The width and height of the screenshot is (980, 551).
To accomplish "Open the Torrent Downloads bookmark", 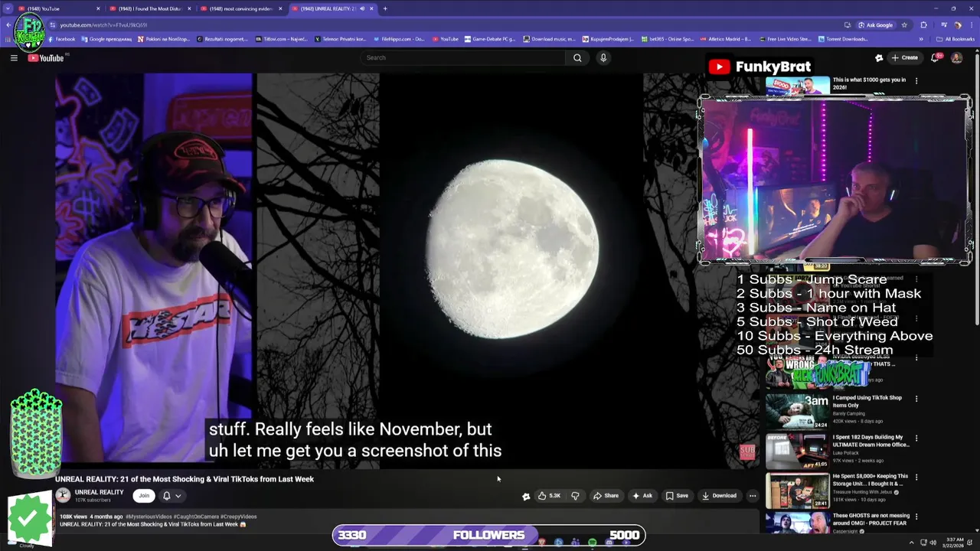I will tap(843, 39).
